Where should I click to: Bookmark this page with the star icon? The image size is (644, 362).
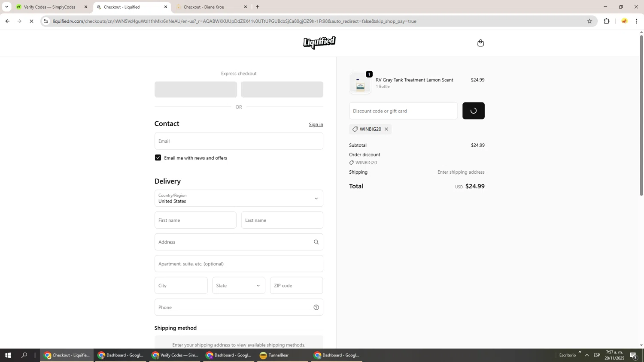(x=589, y=21)
